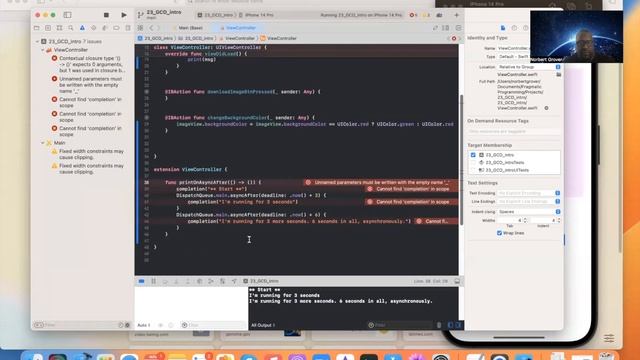Click the yellow warning count indicator

coord(426,15)
